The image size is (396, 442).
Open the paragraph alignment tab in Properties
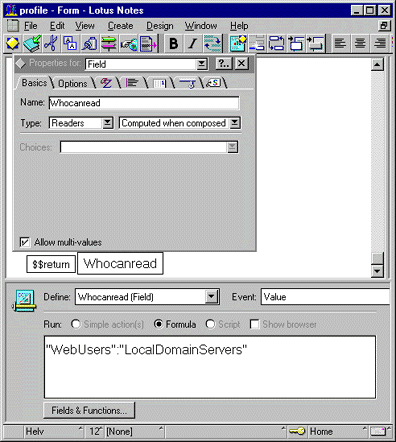tap(132, 83)
